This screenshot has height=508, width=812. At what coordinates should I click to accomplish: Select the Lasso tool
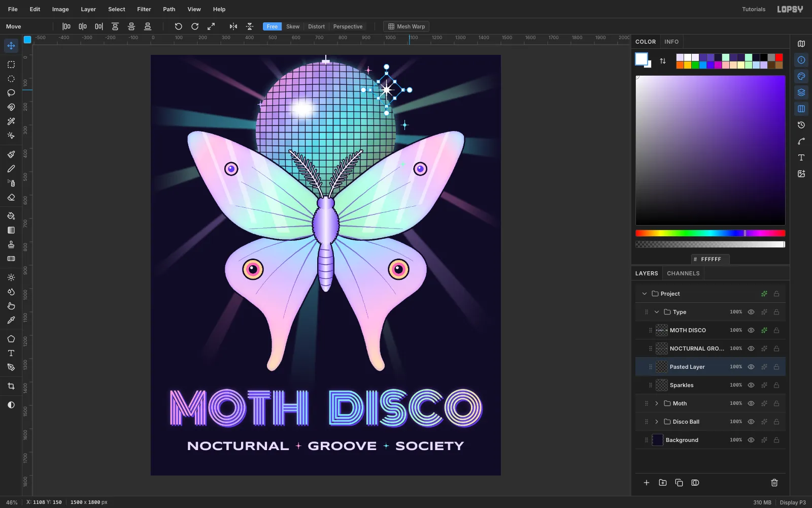pyautogui.click(x=11, y=93)
